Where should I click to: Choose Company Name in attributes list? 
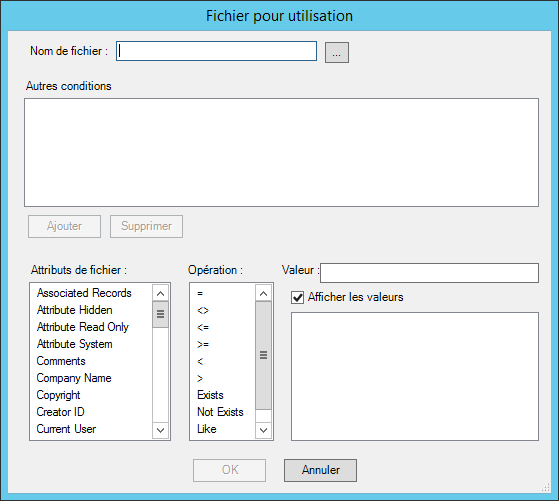(x=74, y=378)
